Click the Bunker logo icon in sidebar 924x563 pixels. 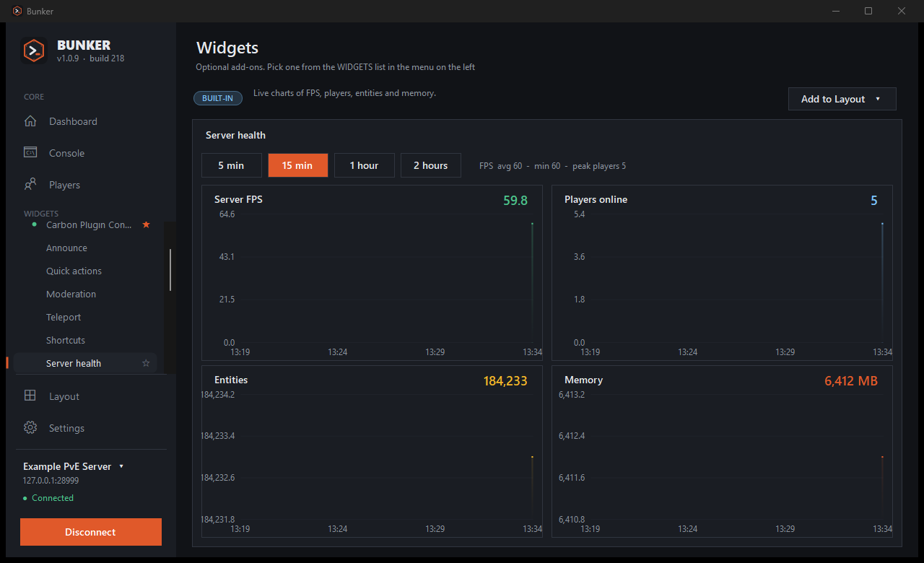34,51
